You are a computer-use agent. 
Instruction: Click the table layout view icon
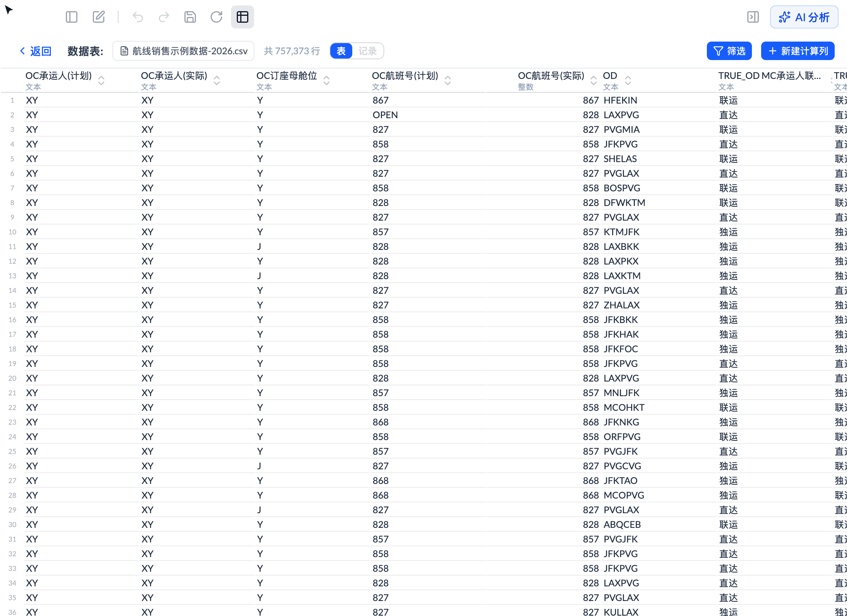coord(243,17)
